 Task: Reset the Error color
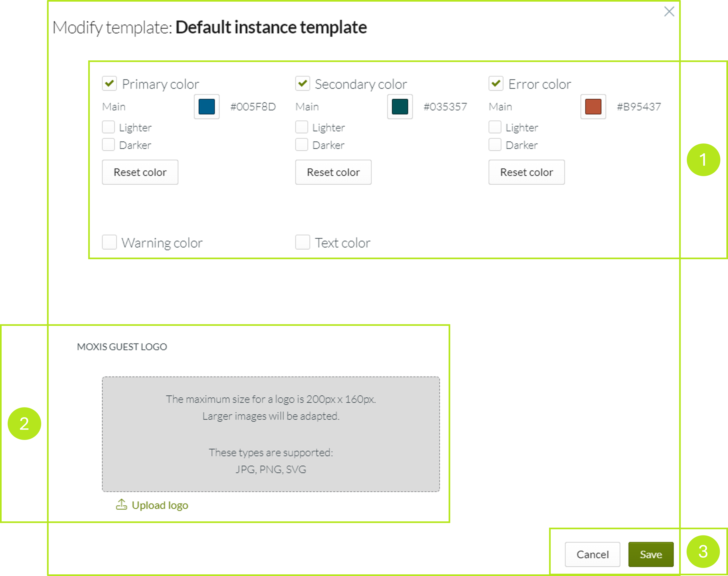[526, 172]
